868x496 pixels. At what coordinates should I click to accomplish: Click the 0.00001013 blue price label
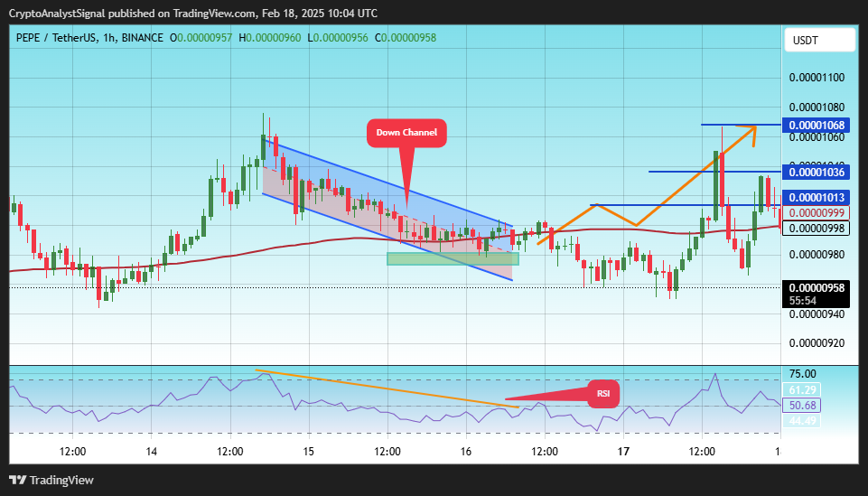[817, 198]
